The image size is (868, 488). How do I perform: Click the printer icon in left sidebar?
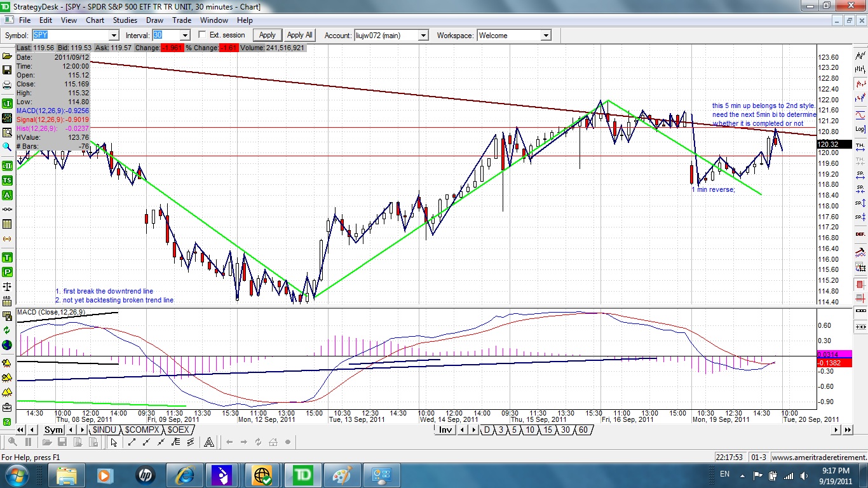7,85
